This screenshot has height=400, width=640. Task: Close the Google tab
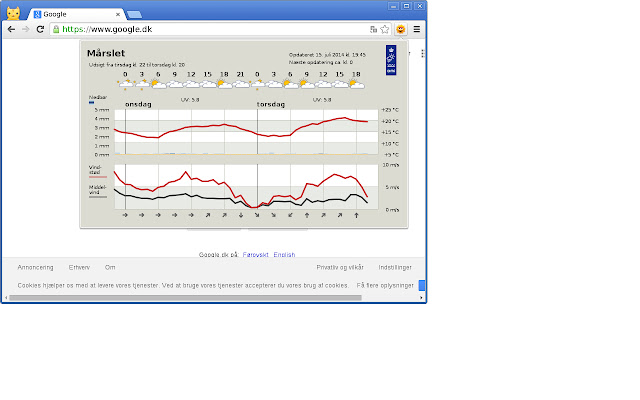point(117,16)
